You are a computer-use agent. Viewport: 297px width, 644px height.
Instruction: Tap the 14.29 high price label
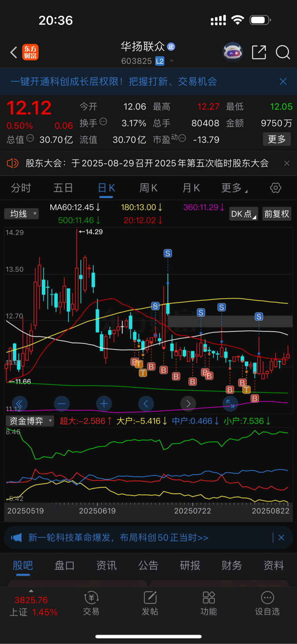[91, 232]
